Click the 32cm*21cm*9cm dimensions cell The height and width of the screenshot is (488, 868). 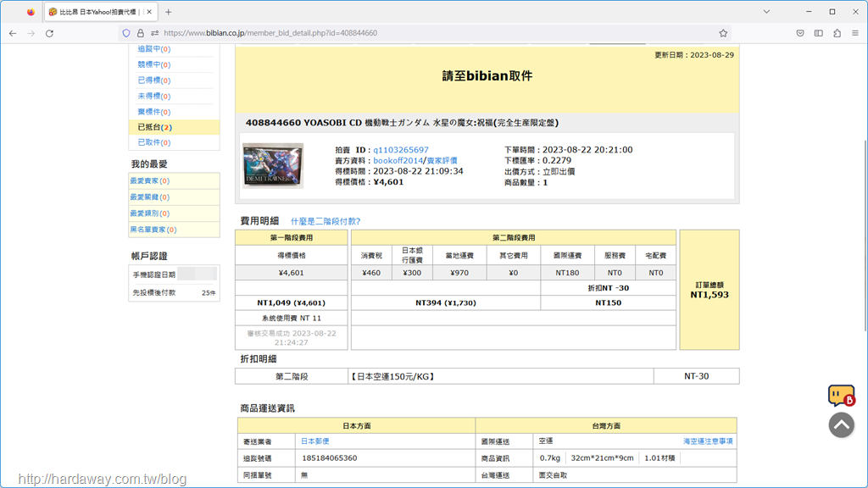point(603,458)
